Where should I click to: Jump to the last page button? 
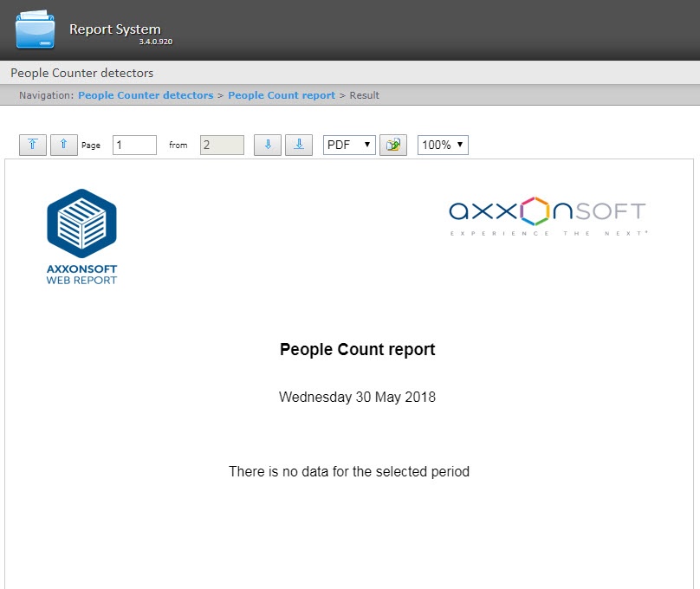pyautogui.click(x=299, y=145)
